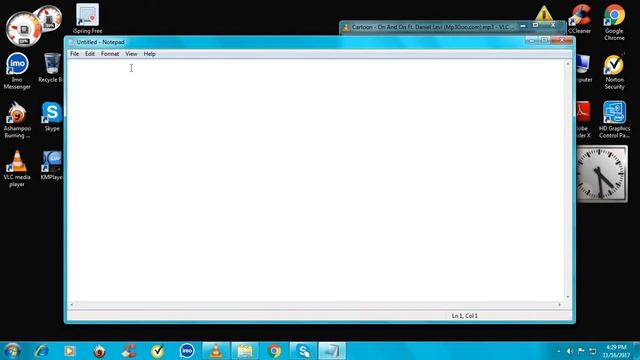This screenshot has height=360, width=640.
Task: Open the Help menu in Notepad
Action: [149, 54]
